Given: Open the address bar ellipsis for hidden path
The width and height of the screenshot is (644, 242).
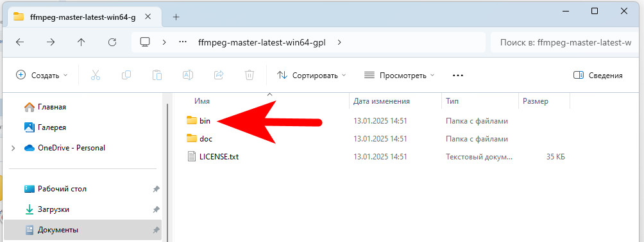Looking at the screenshot, I should tap(183, 42).
